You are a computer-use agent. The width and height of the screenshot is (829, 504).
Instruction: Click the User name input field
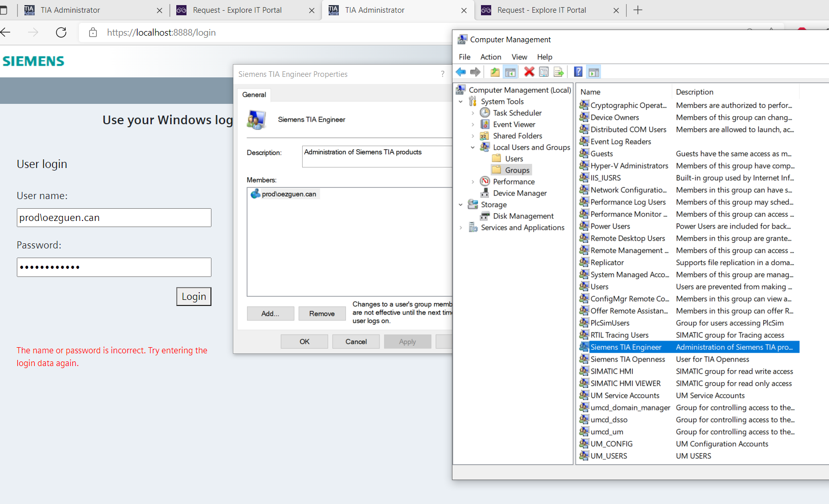pyautogui.click(x=114, y=217)
